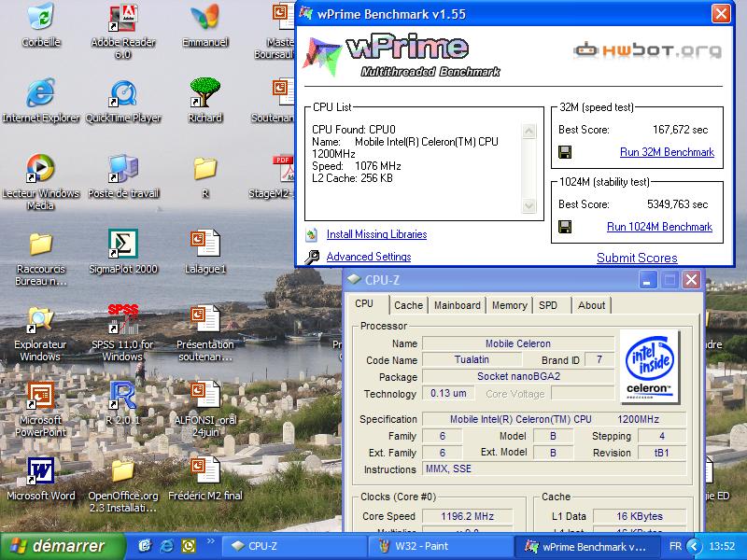Open the About tab in CPU-Z
This screenshot has width=747, height=560.
click(591, 305)
